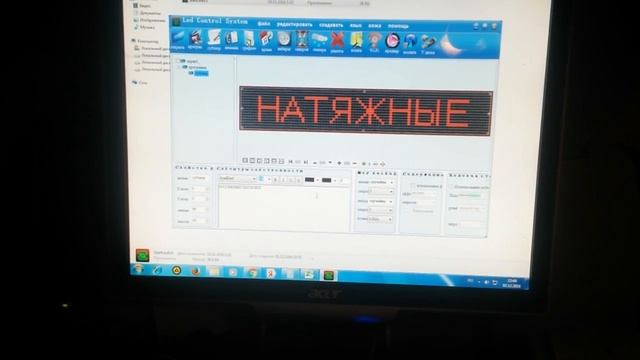Open Firefox from the taskbar
Screen dimensions: 640x360
[x=196, y=271]
